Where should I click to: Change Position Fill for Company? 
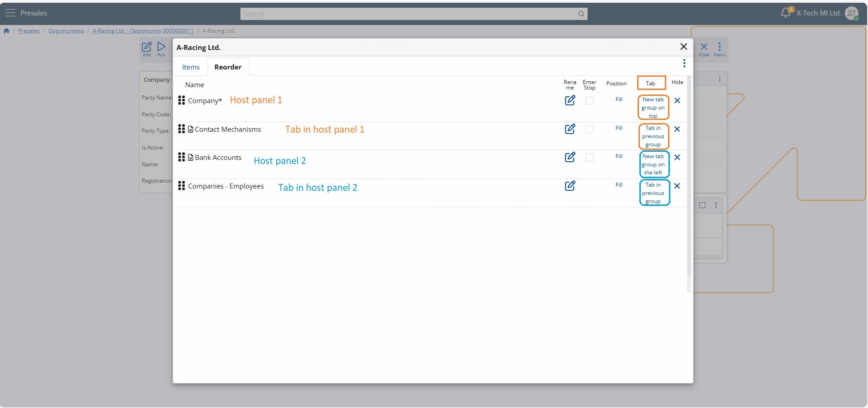click(x=619, y=100)
